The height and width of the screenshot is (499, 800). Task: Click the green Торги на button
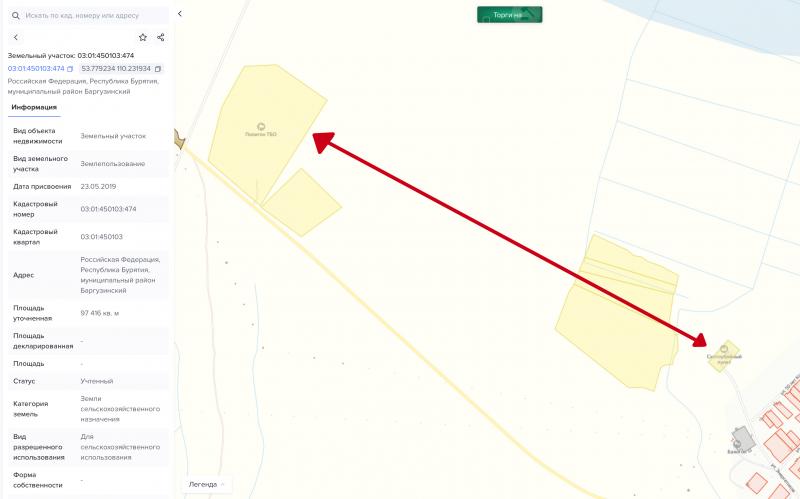[510, 15]
